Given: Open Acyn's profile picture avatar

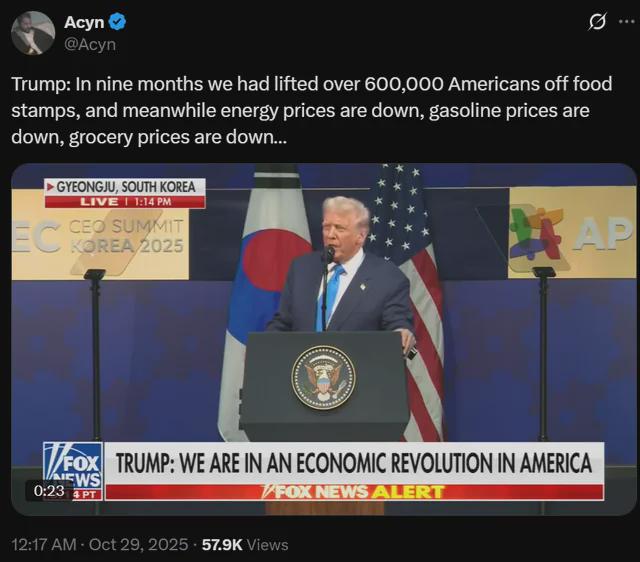Looking at the screenshot, I should 33,33.
